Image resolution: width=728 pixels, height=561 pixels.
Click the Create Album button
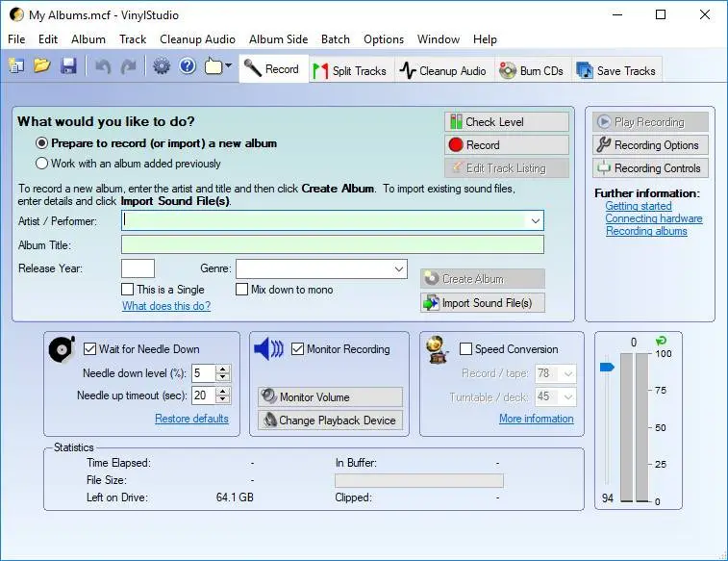click(483, 279)
